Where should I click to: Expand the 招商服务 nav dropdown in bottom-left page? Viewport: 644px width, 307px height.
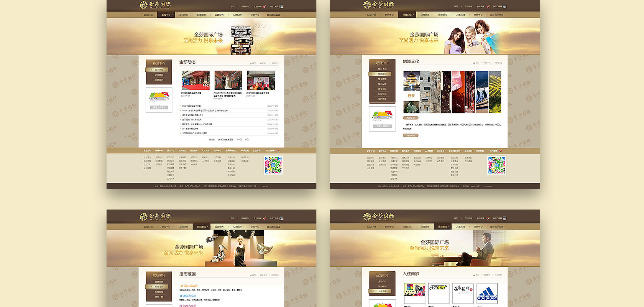[x=202, y=226]
